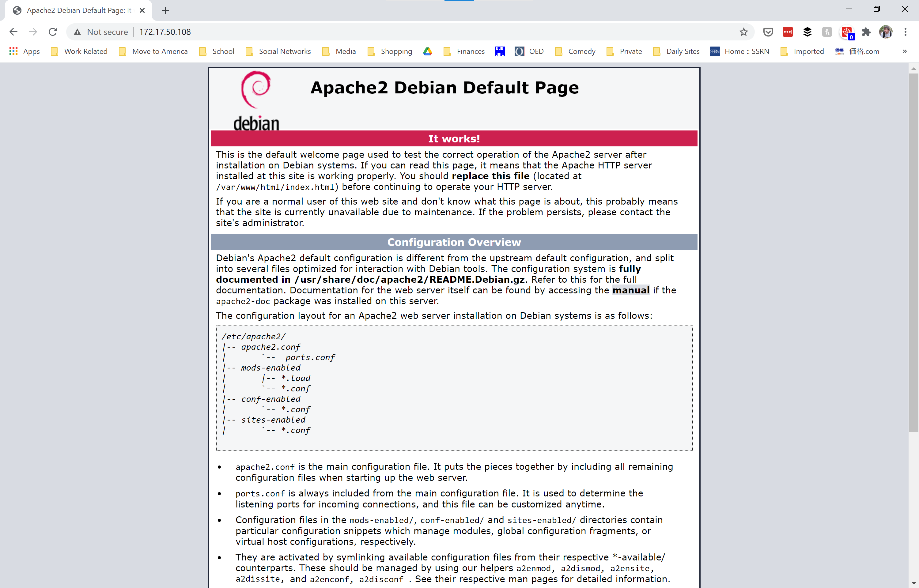Screen dimensions: 919x588
Task: Expand the Private bookmark folder
Action: [624, 51]
